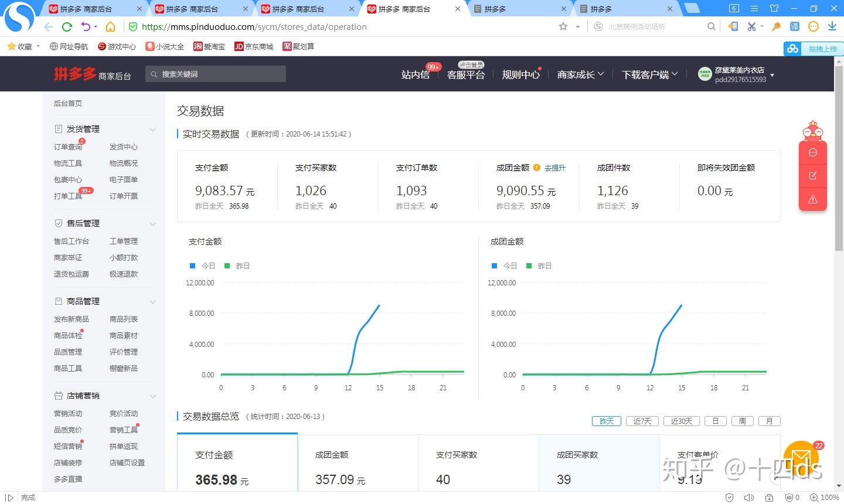The image size is (844, 504).
Task: Click the 成团金额 orange info icon
Action: tap(537, 168)
